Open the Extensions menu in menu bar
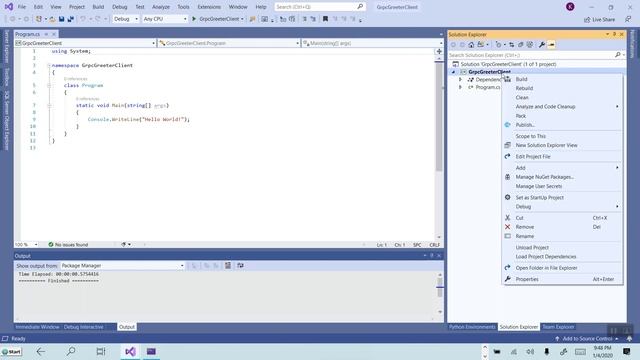This screenshot has height=360, width=640. coord(209,7)
